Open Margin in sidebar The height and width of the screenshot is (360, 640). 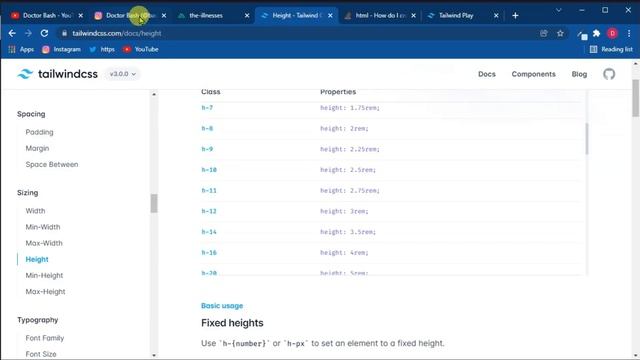pos(37,148)
